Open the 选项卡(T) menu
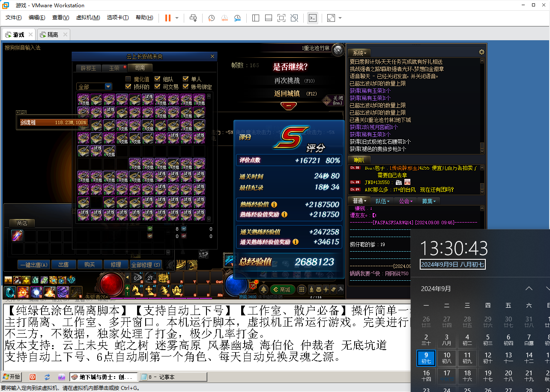 [x=118, y=18]
